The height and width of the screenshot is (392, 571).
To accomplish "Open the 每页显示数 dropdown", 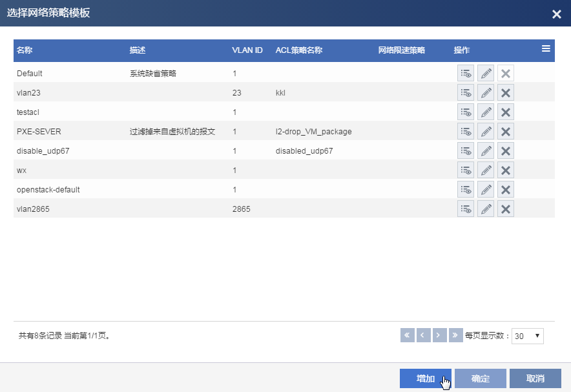I will 528,336.
